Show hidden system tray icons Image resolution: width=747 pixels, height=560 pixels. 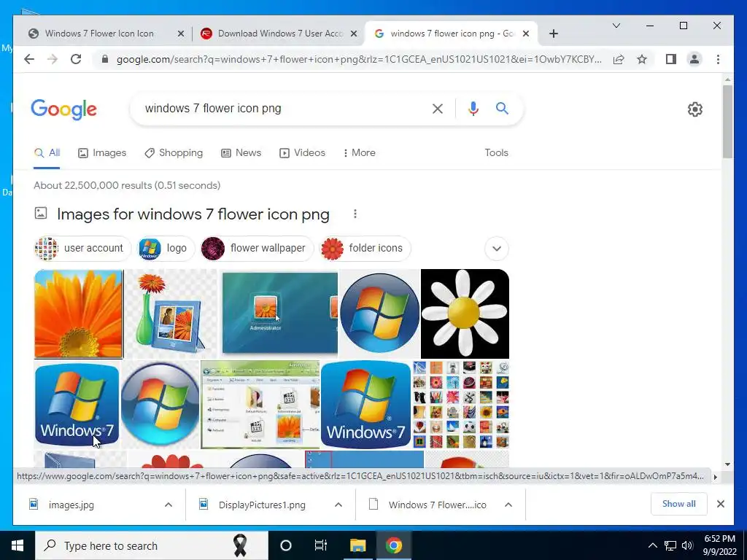[x=653, y=545]
